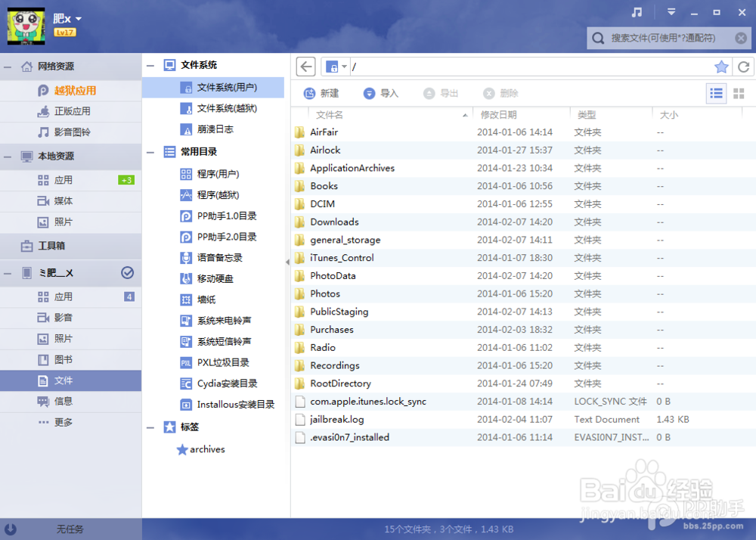Open device 图书 in the sidebar

(x=71, y=360)
